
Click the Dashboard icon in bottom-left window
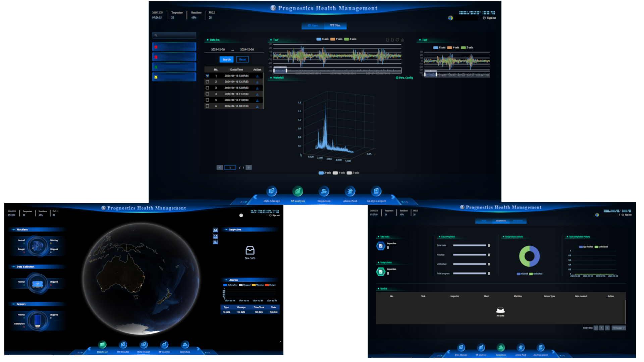(x=102, y=345)
